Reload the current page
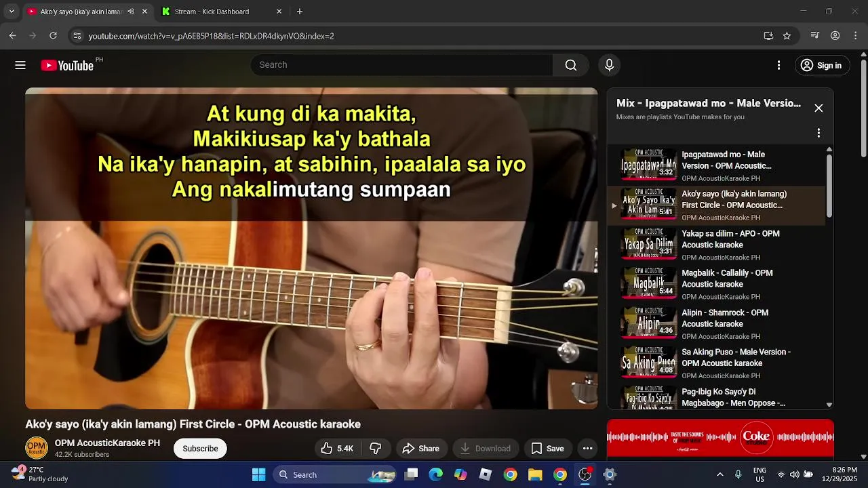The width and height of the screenshot is (868, 488). tap(53, 36)
